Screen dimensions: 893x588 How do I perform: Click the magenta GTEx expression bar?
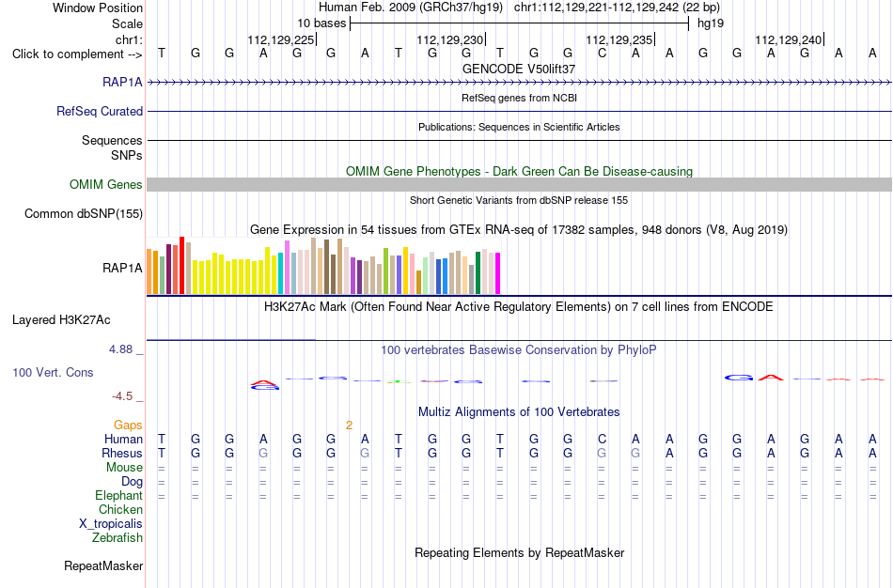[497, 273]
